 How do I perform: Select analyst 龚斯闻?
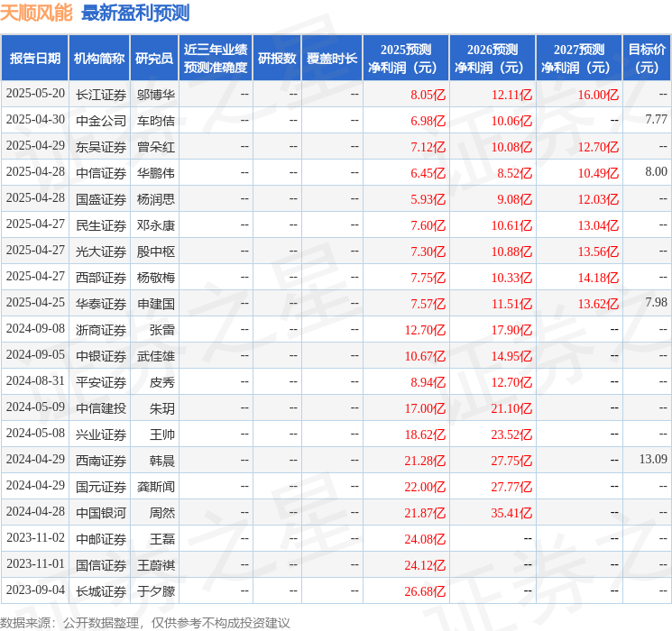click(x=156, y=487)
